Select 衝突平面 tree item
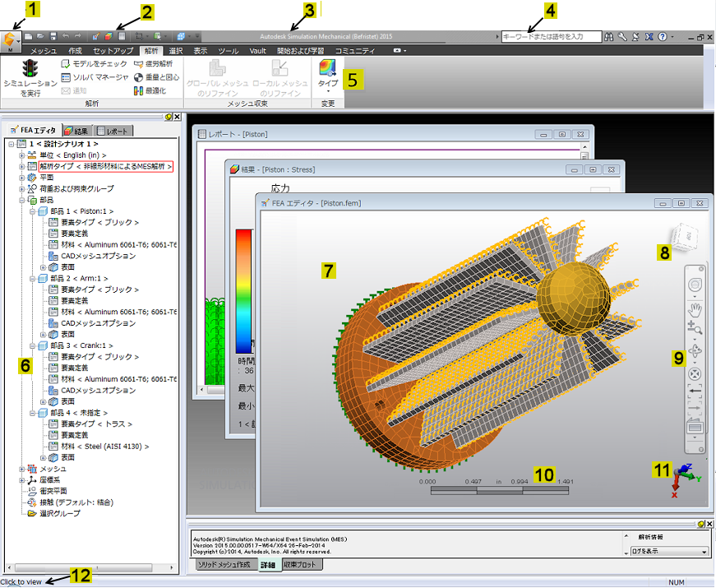716x588 pixels. tap(53, 491)
